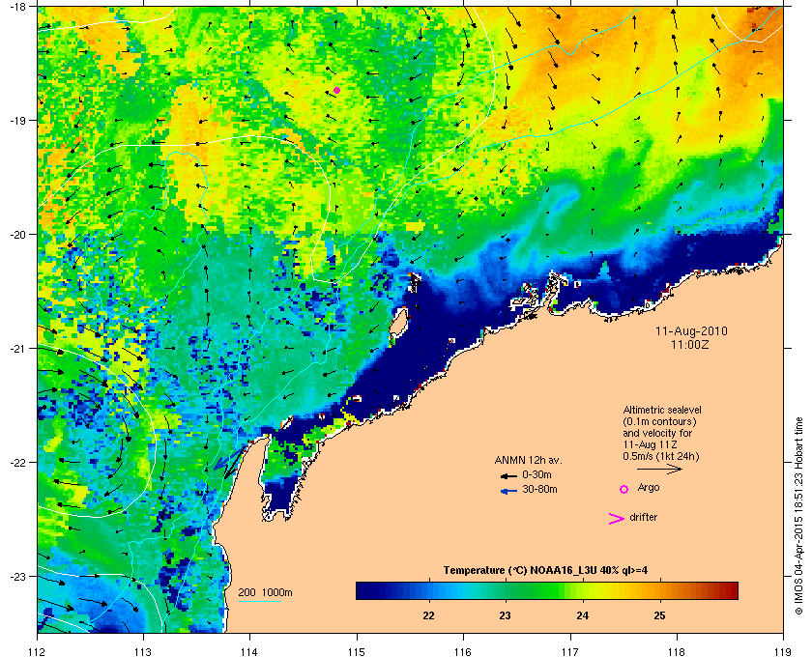
Task: Click the colorbar tick label '23'
Action: click(505, 615)
